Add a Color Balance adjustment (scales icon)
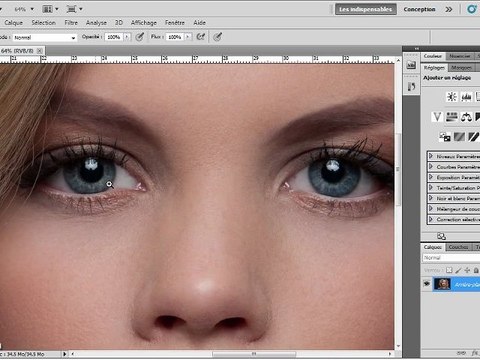The image size is (480, 360). [466, 117]
